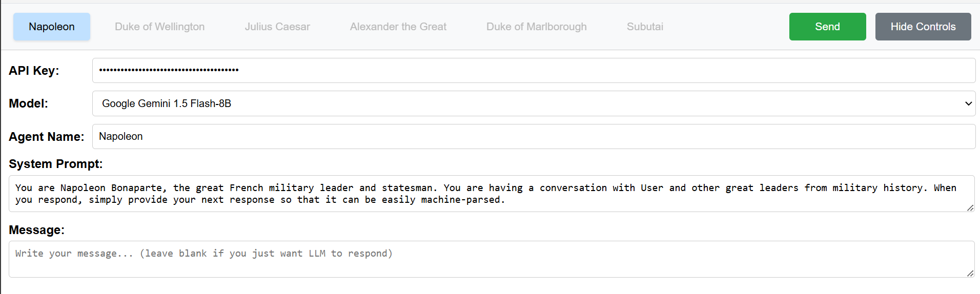Image resolution: width=980 pixels, height=294 pixels.
Task: Switch to Alexander the Great tab
Action: click(x=398, y=27)
